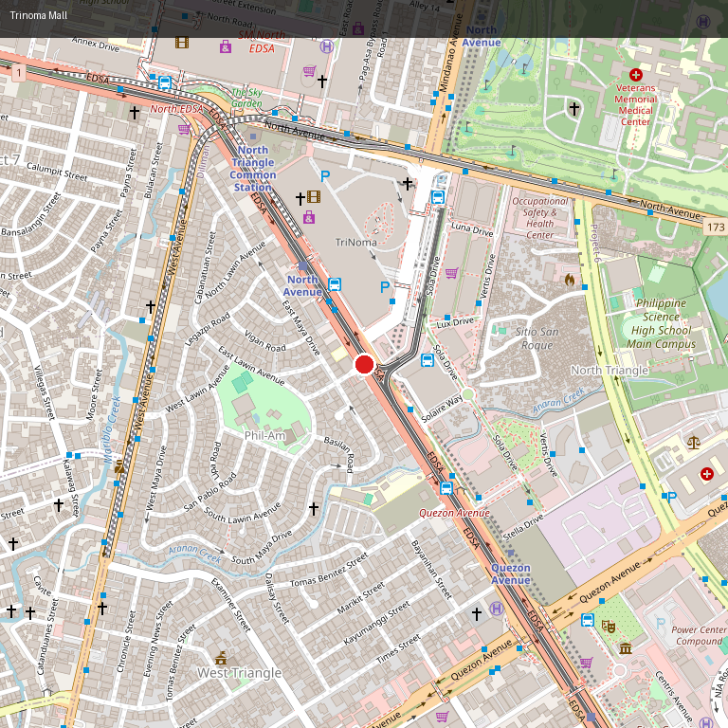The width and height of the screenshot is (728, 728).
Task: Click the Sitio San Roque label
Action: (x=537, y=338)
